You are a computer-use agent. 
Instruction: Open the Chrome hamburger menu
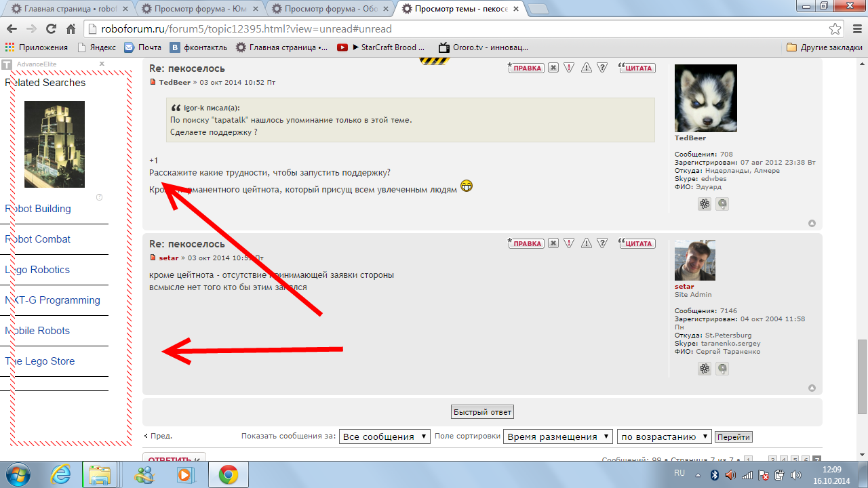click(856, 29)
